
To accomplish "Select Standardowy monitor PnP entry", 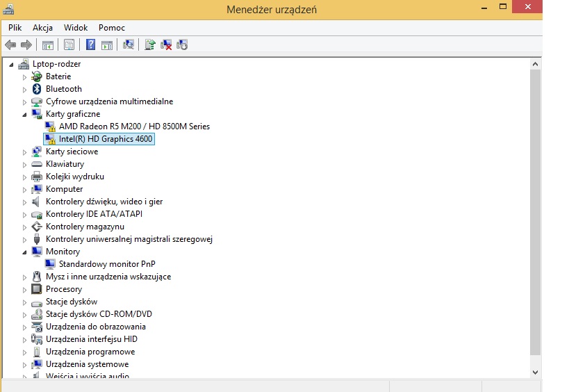I will 107,264.
